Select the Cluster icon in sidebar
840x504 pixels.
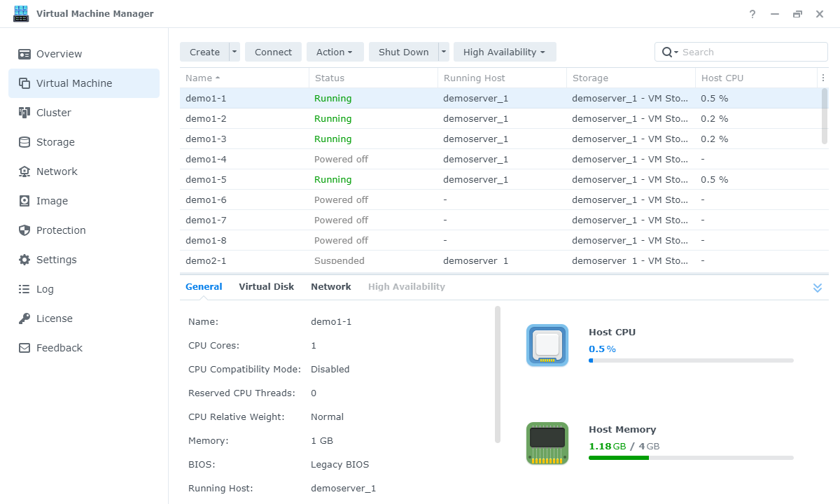(x=24, y=113)
